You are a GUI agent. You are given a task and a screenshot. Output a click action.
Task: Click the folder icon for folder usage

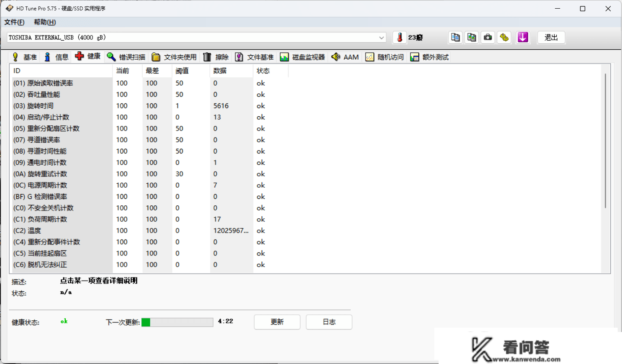tap(156, 57)
